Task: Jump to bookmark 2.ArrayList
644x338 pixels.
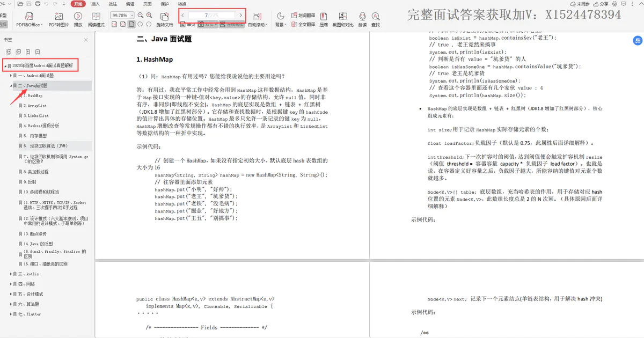Action: coord(35,106)
